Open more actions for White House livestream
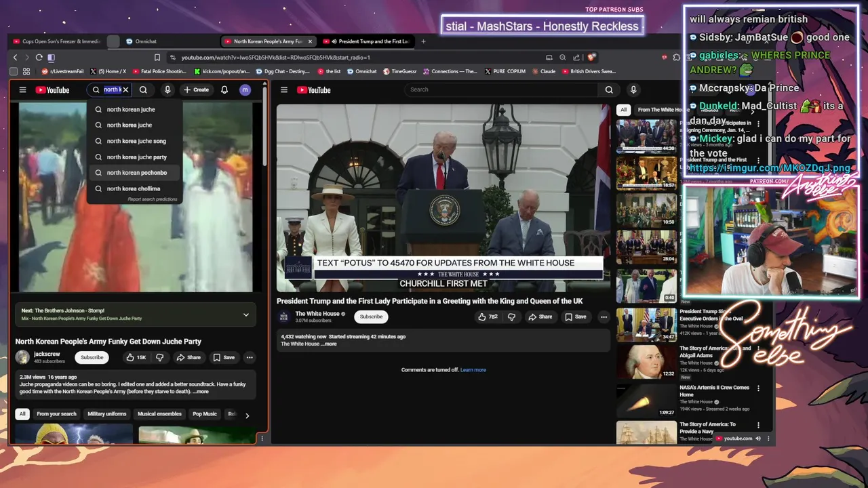Image resolution: width=868 pixels, height=488 pixels. coord(604,317)
